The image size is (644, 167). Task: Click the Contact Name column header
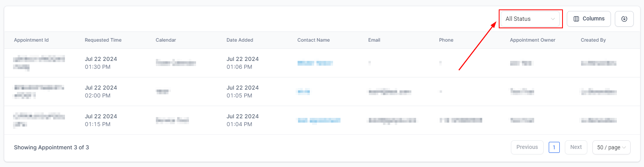[x=313, y=40]
